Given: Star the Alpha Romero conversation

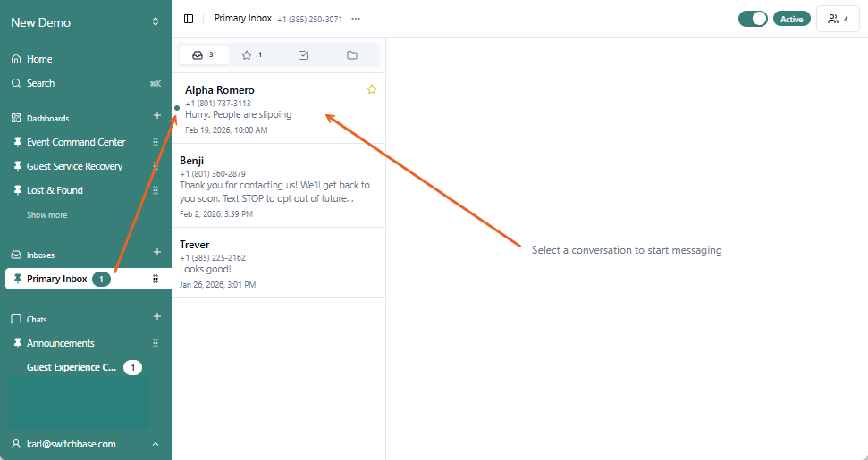Looking at the screenshot, I should pos(372,89).
